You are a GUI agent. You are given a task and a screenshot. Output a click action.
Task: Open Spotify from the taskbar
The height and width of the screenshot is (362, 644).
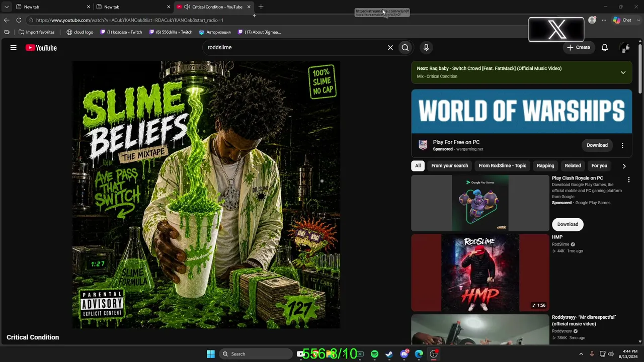(374, 354)
